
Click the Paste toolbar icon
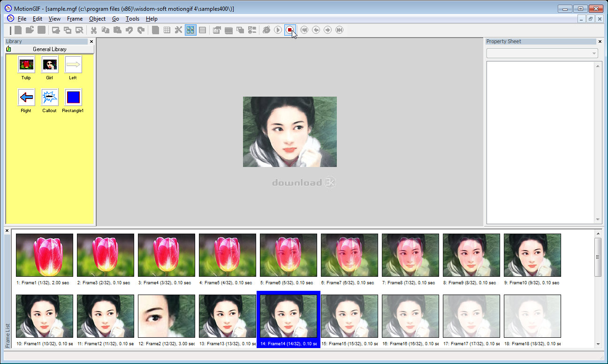coord(117,30)
